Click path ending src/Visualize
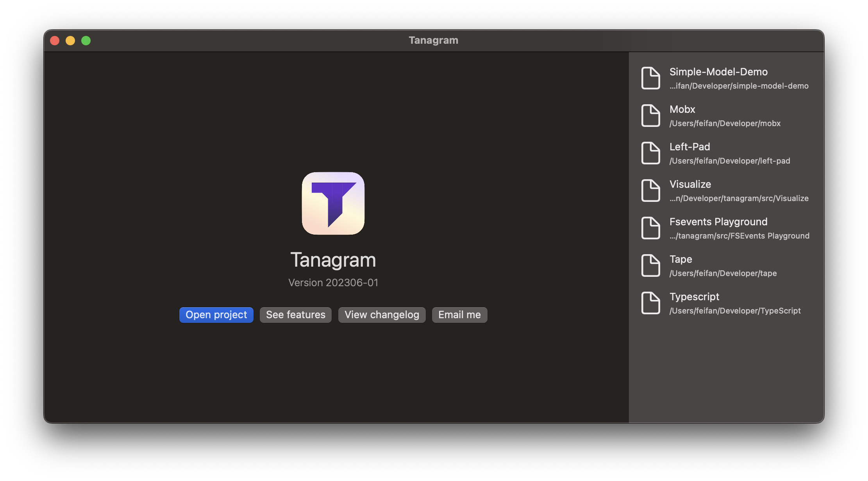This screenshot has width=868, height=481. pyautogui.click(x=739, y=198)
